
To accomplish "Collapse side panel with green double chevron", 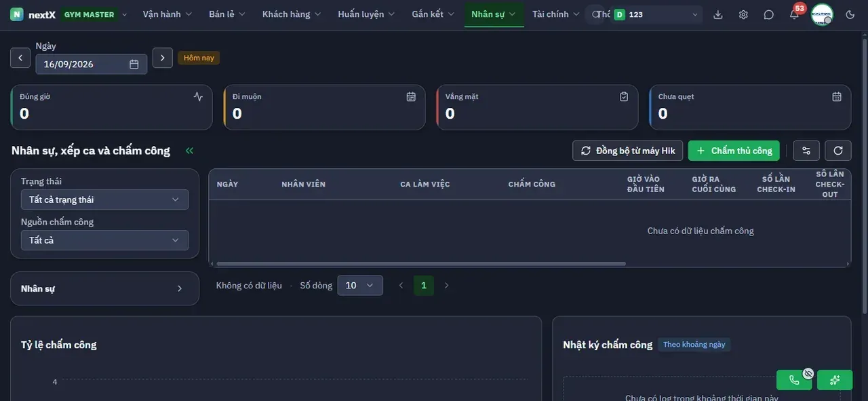I will click(189, 151).
